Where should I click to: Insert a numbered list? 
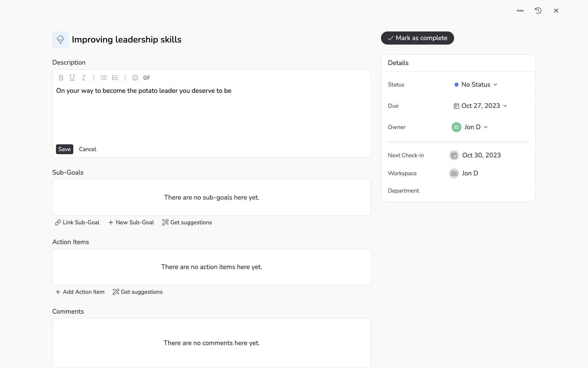tap(115, 78)
